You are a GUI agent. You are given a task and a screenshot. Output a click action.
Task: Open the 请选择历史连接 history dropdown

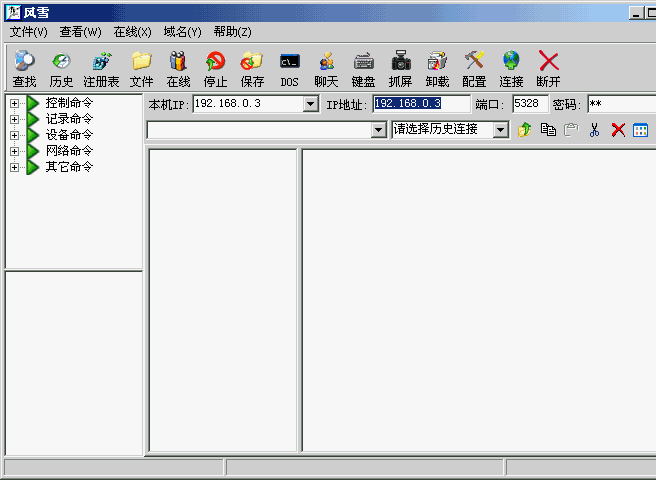500,130
